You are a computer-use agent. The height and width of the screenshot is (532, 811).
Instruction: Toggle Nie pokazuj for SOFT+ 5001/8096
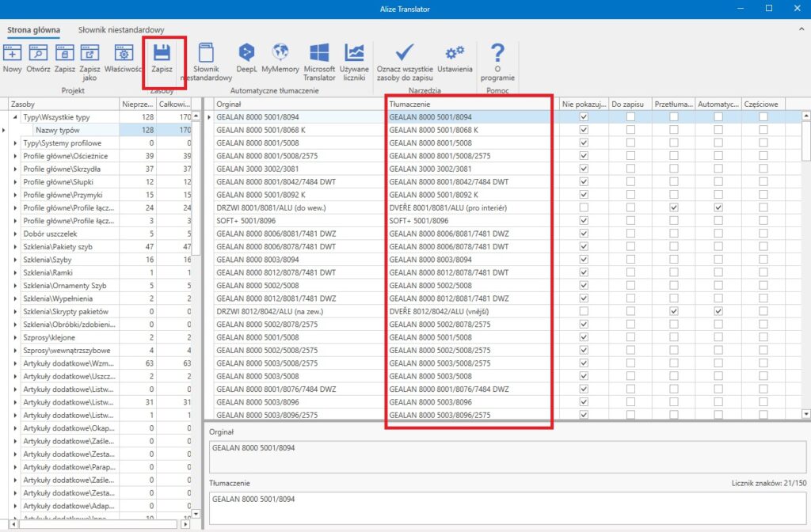coord(584,220)
